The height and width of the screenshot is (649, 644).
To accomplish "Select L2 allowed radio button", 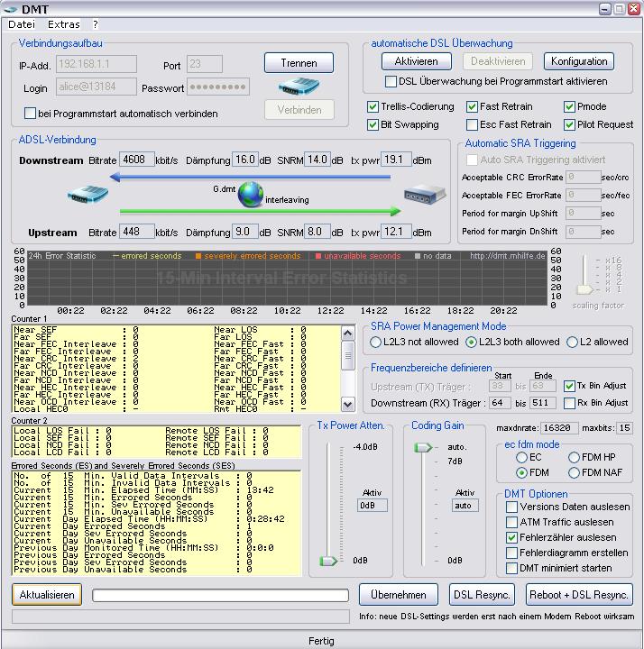I will coord(572,343).
